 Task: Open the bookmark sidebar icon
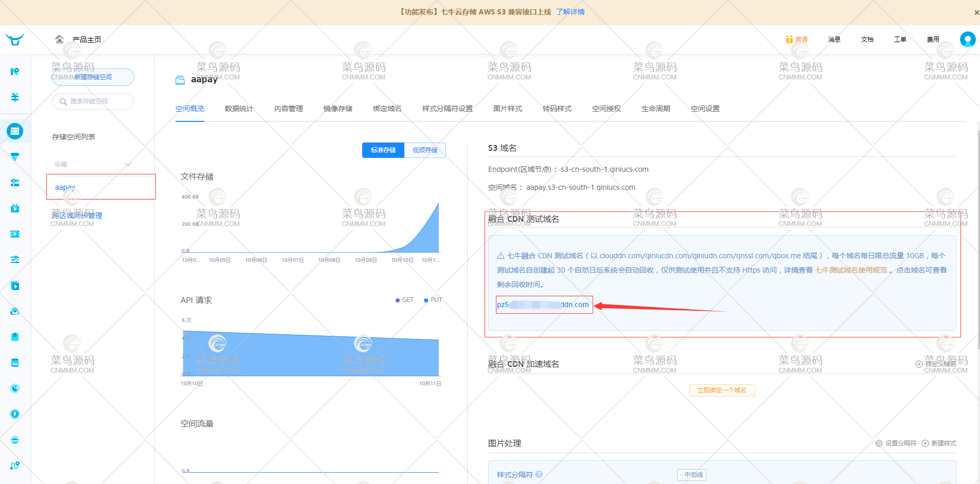tap(15, 337)
